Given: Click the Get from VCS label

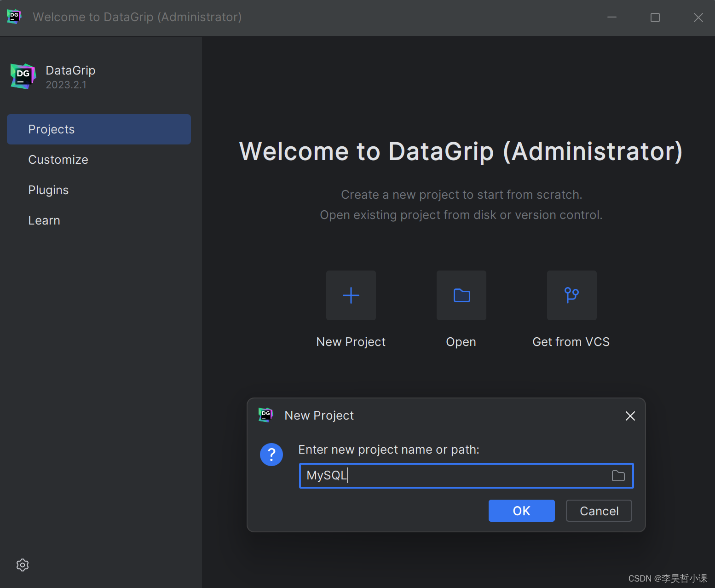Looking at the screenshot, I should 571,342.
